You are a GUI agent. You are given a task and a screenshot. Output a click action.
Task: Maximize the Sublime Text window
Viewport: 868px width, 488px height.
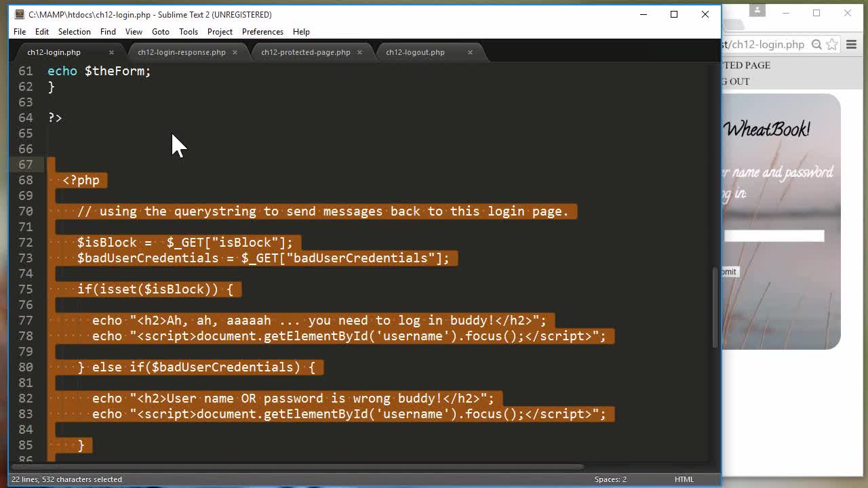click(674, 14)
